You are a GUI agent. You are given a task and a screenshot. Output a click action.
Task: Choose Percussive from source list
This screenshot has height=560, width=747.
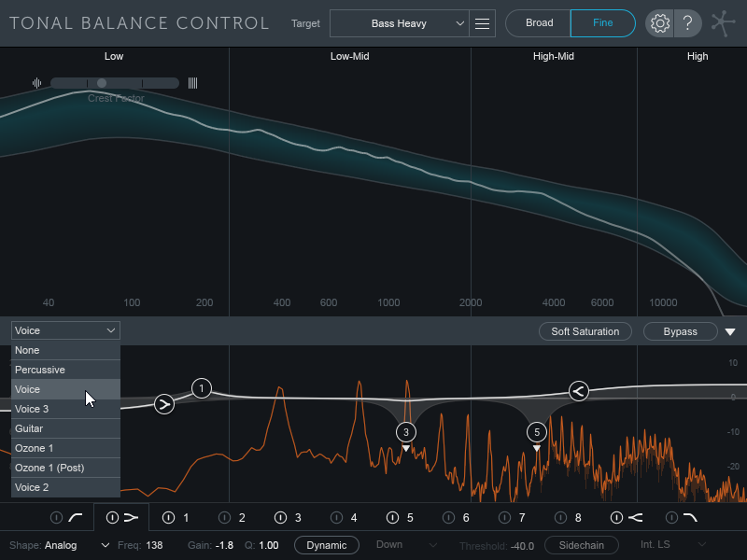click(65, 370)
